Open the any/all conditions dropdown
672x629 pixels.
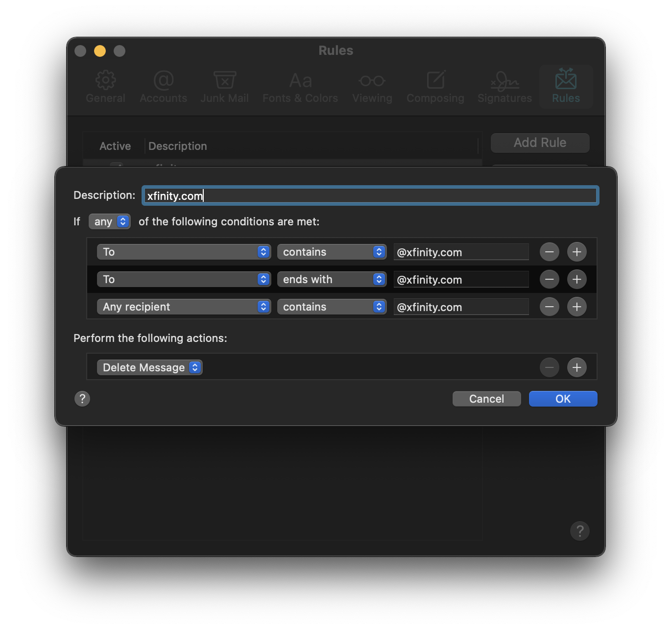tap(109, 221)
